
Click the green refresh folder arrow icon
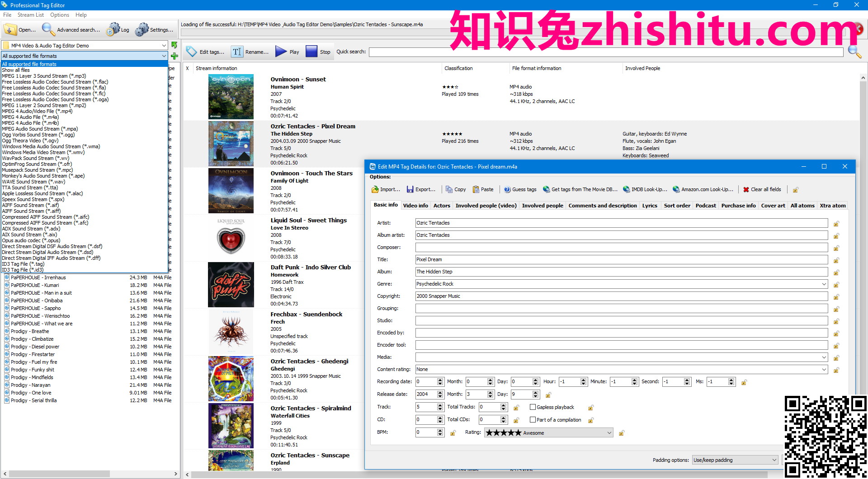tap(175, 45)
